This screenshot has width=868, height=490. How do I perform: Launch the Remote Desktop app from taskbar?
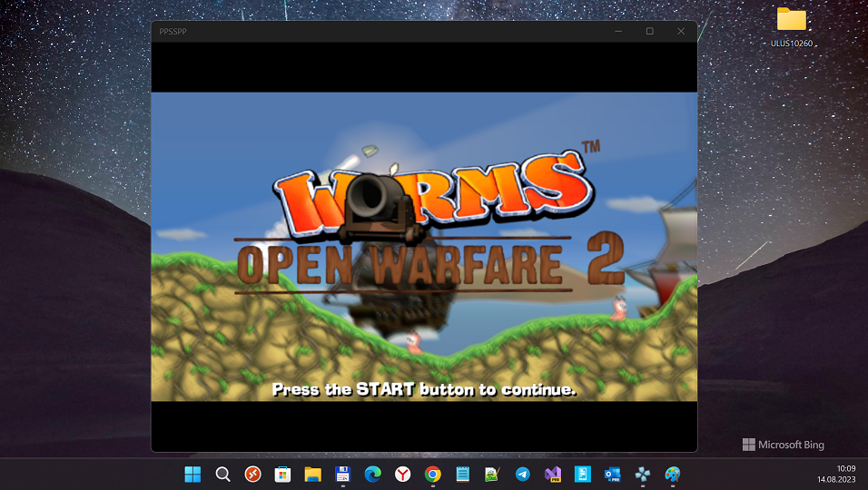(x=253, y=474)
